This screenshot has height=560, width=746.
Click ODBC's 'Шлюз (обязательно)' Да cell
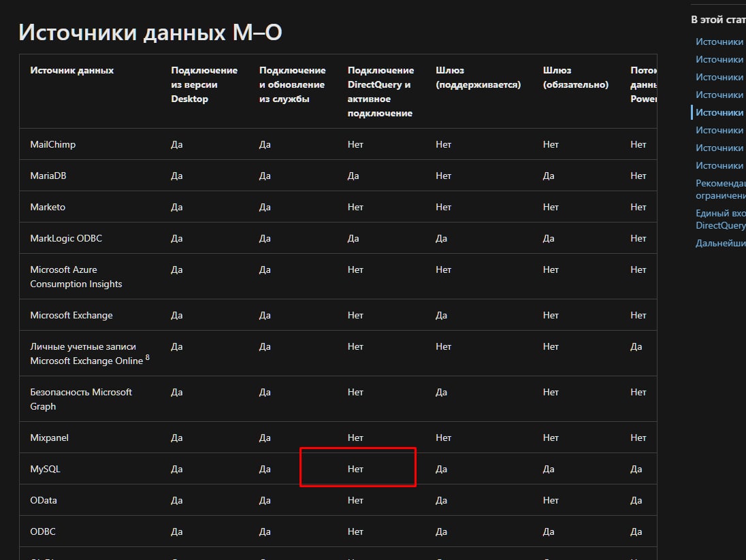tap(549, 531)
